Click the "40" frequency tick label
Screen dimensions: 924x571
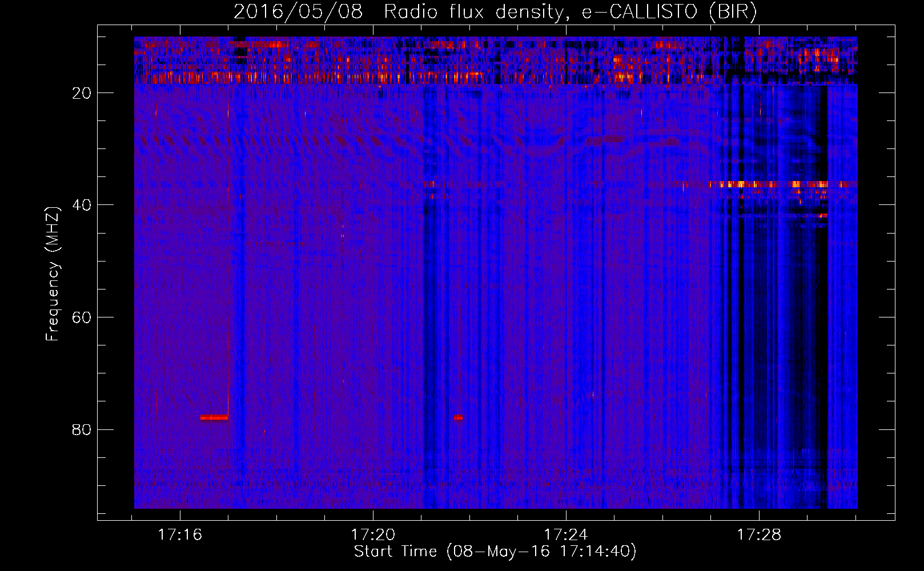[82, 205]
